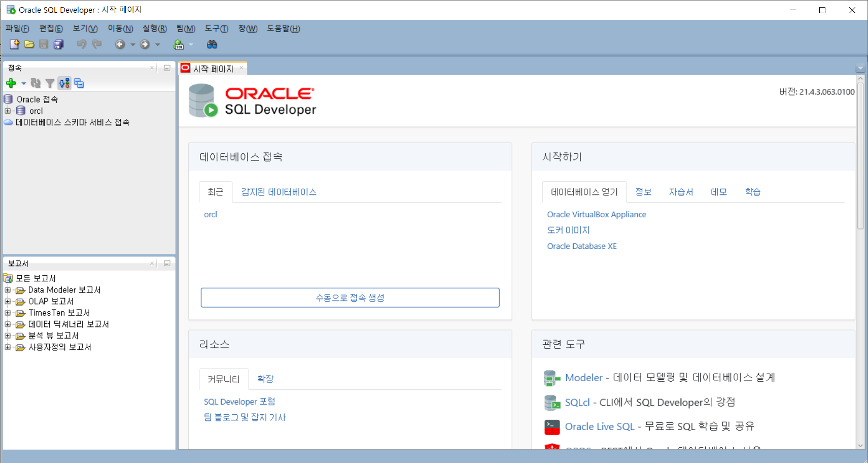Image resolution: width=868 pixels, height=463 pixels.
Task: Open file with the folder toolbar icon
Action: tap(29, 44)
